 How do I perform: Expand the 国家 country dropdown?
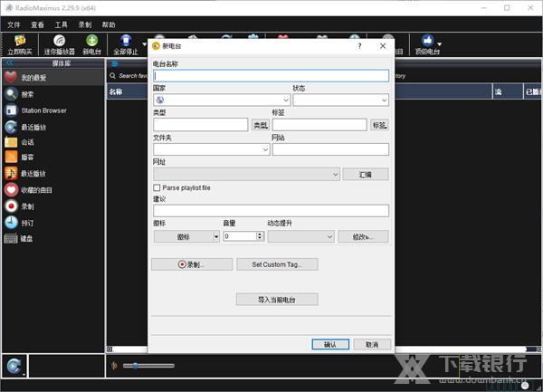click(286, 100)
